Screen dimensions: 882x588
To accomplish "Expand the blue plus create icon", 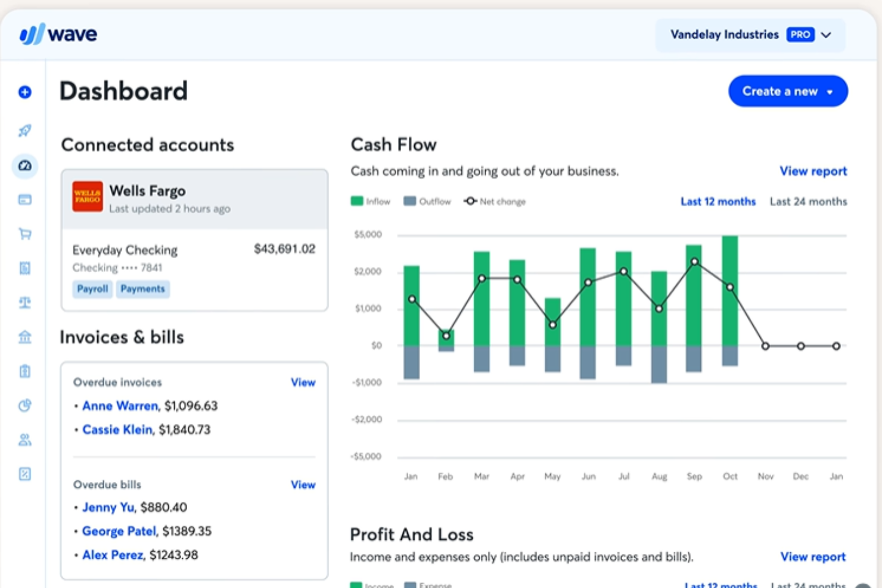I will coord(24,92).
